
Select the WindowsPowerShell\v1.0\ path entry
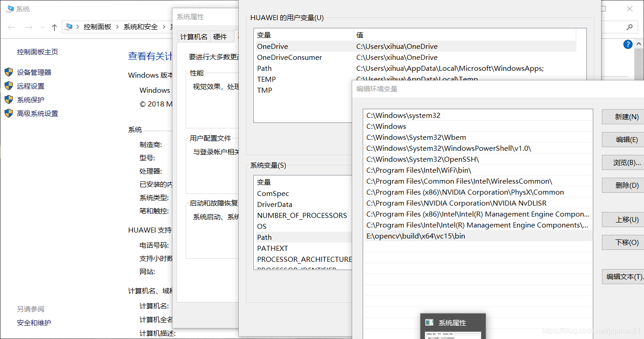pos(478,148)
